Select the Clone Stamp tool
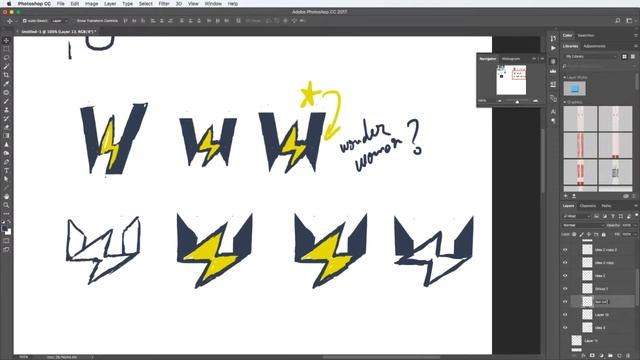The width and height of the screenshot is (640, 360). [x=6, y=110]
